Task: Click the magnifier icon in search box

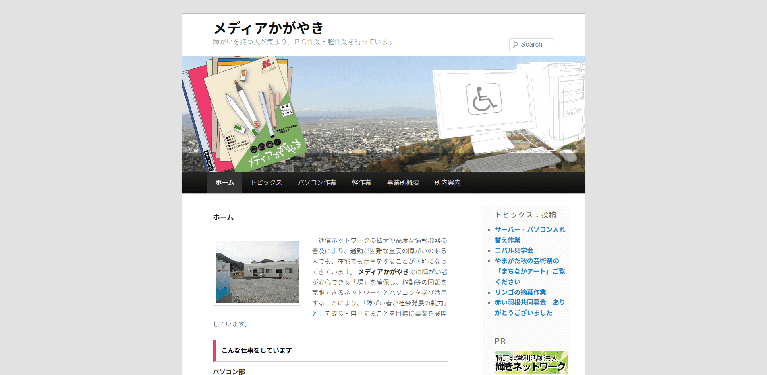Action: 515,45
